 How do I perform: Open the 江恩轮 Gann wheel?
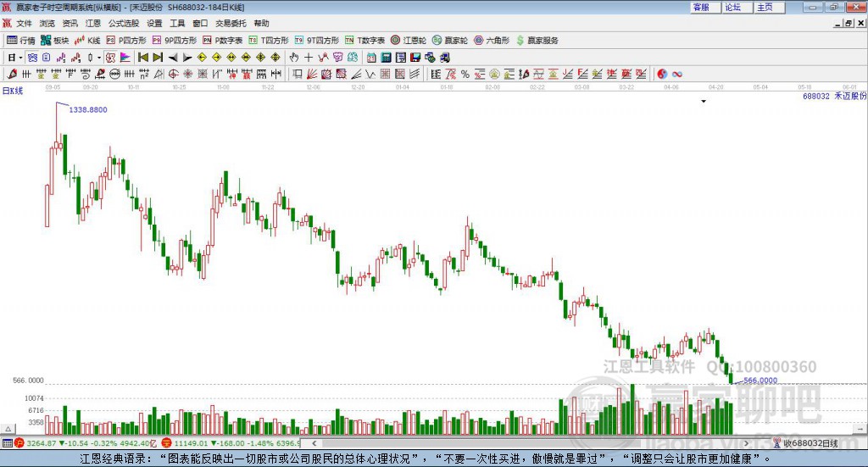(x=408, y=41)
